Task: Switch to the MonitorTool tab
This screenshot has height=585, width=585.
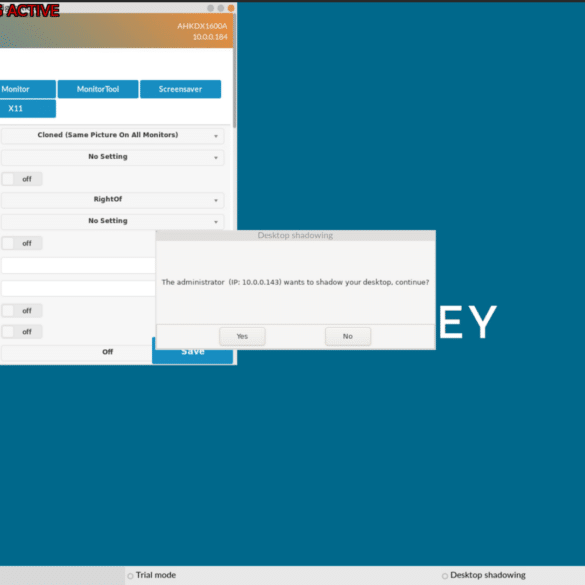Action: (x=98, y=89)
